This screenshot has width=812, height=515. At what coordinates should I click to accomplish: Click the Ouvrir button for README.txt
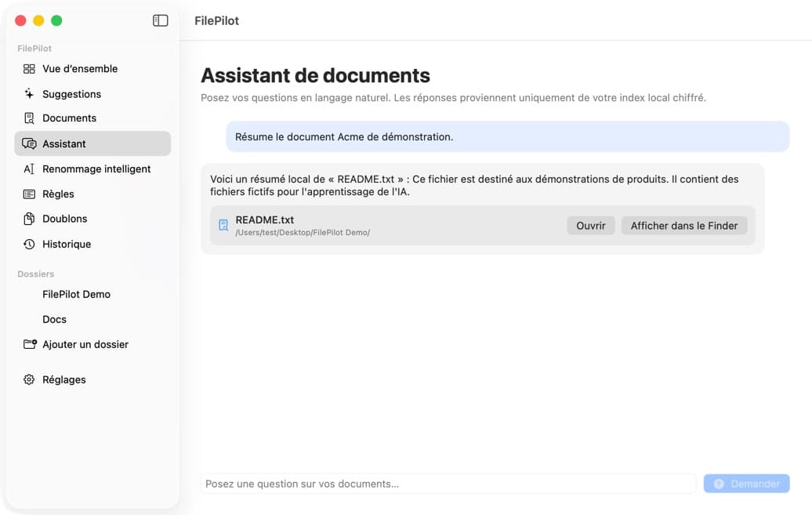590,226
